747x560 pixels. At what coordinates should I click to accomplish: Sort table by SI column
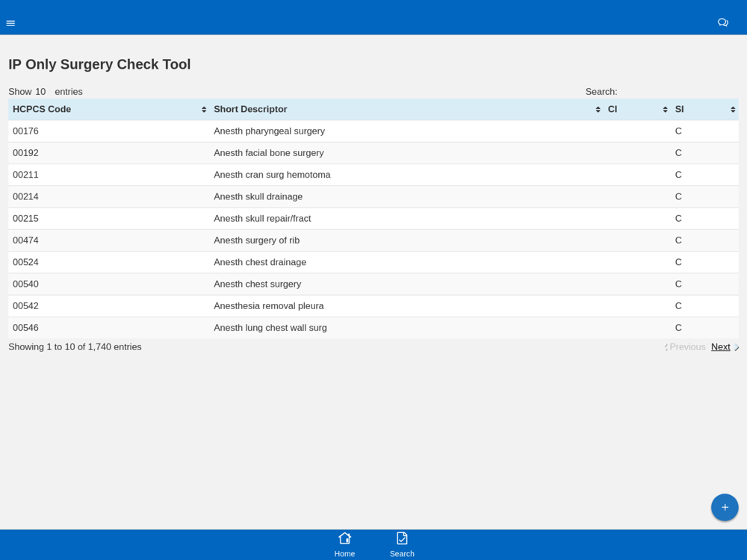tap(704, 110)
